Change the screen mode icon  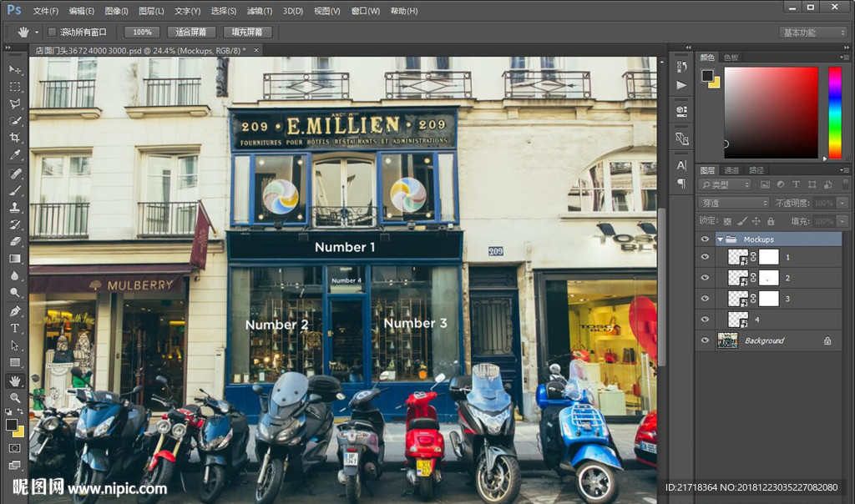pyautogui.click(x=15, y=466)
